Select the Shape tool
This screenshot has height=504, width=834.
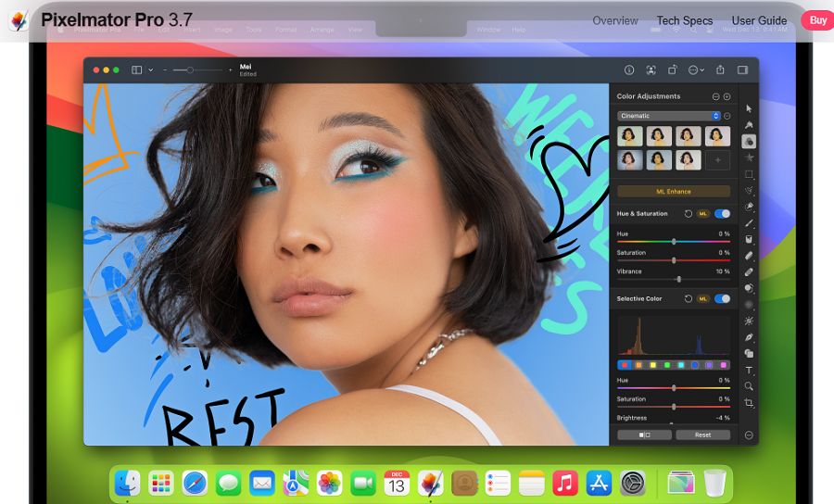pos(749,354)
